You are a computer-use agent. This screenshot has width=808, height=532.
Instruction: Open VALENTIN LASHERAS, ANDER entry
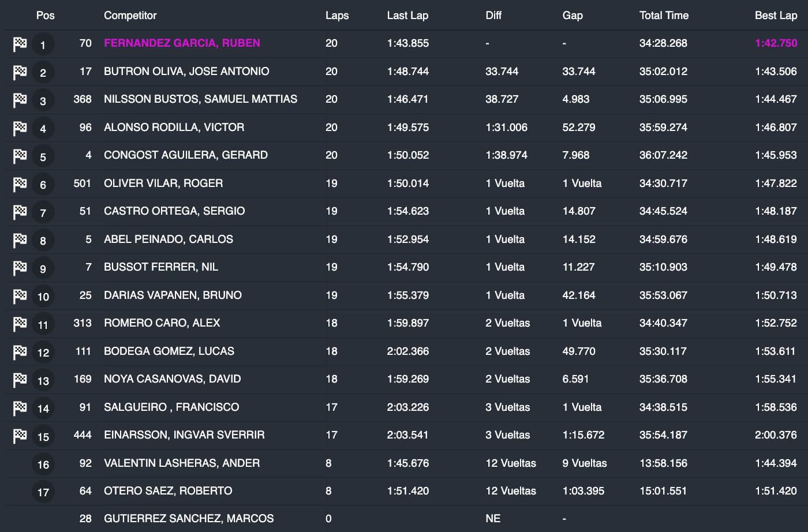coord(182,463)
